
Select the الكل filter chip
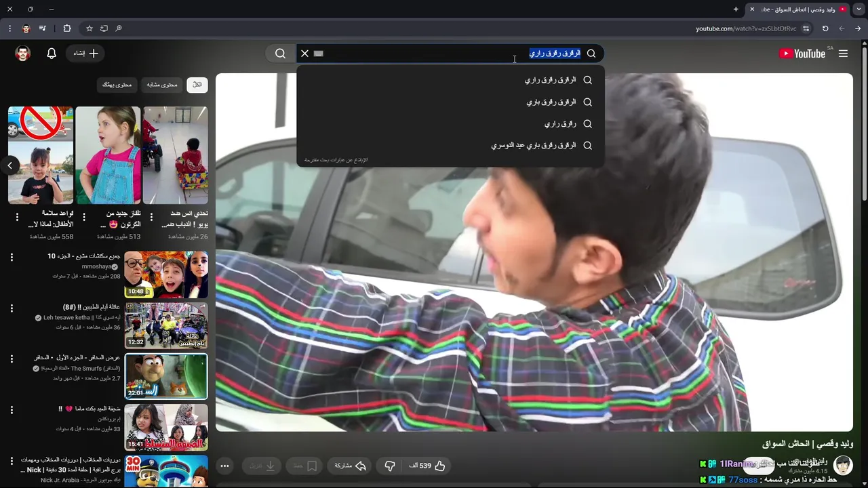point(197,85)
